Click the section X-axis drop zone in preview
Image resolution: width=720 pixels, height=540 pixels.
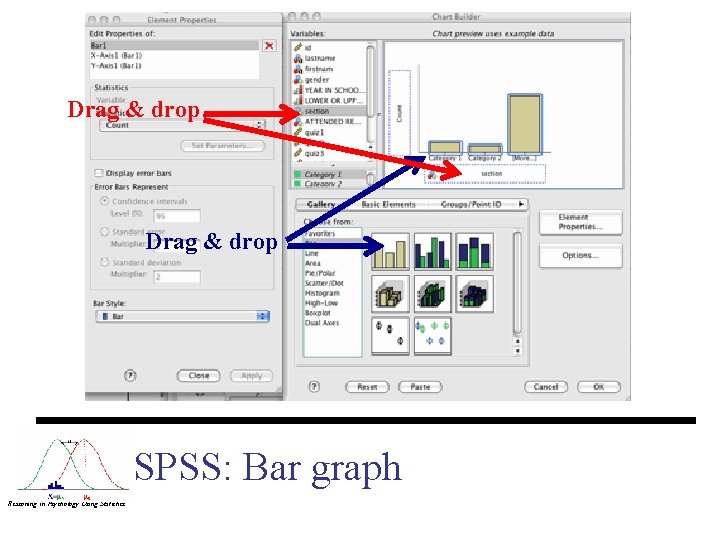point(485,174)
